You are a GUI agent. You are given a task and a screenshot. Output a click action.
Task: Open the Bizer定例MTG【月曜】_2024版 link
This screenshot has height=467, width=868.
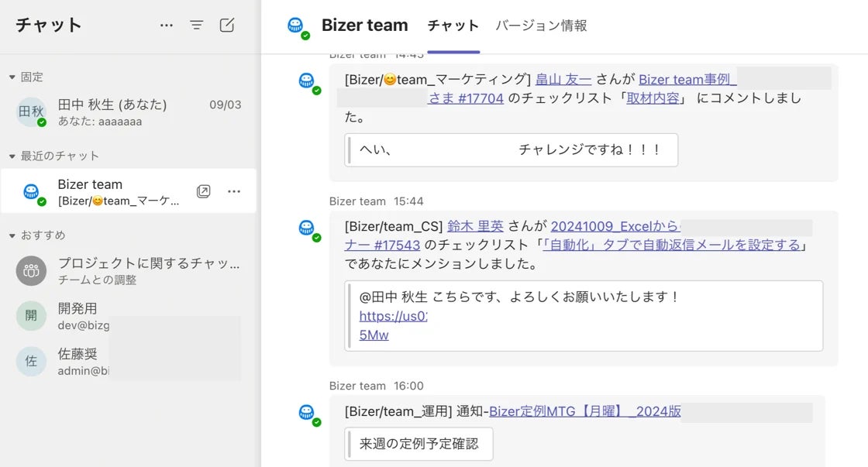click(584, 411)
